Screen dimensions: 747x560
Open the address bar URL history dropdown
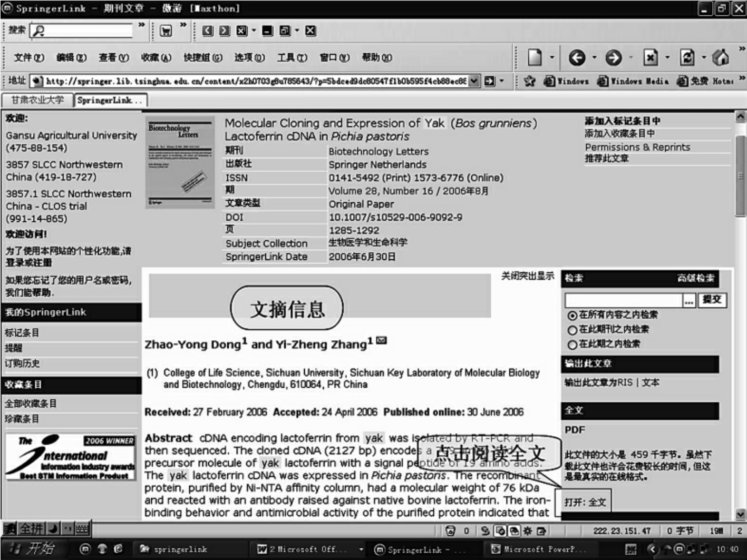(474, 81)
